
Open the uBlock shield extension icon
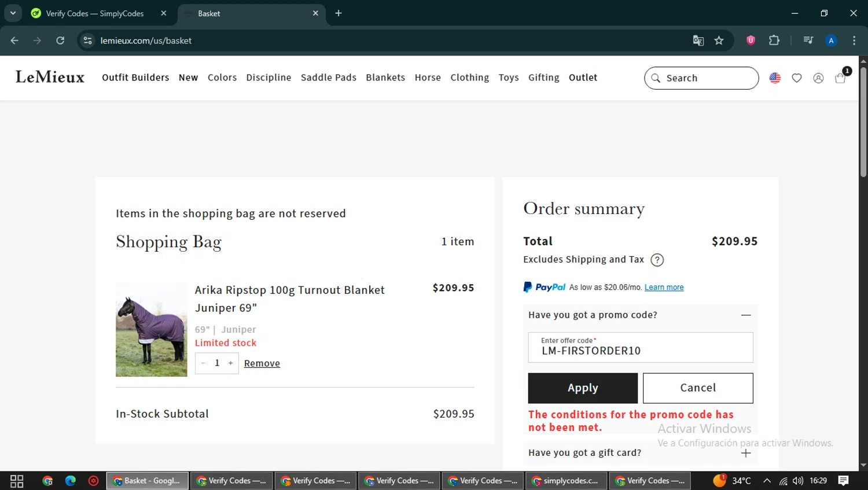point(751,40)
